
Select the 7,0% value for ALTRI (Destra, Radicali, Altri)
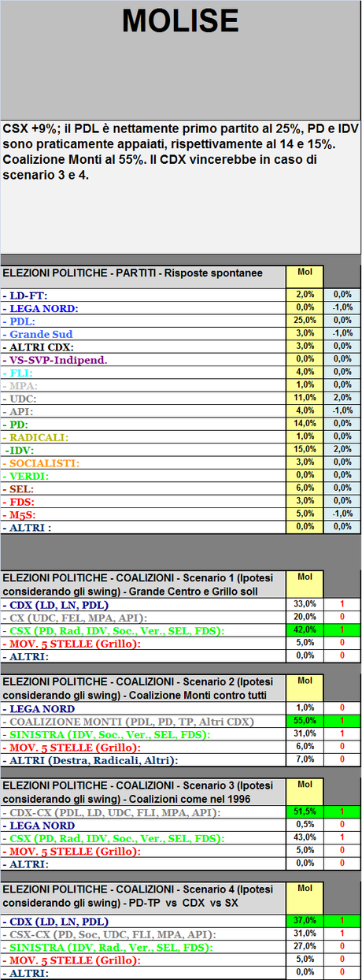(x=305, y=760)
